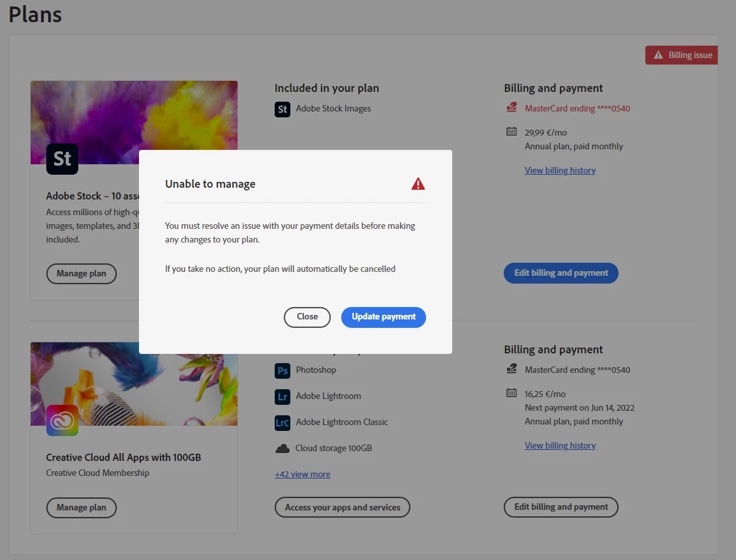Click the Update payment button
The width and height of the screenshot is (736, 560).
pos(384,317)
